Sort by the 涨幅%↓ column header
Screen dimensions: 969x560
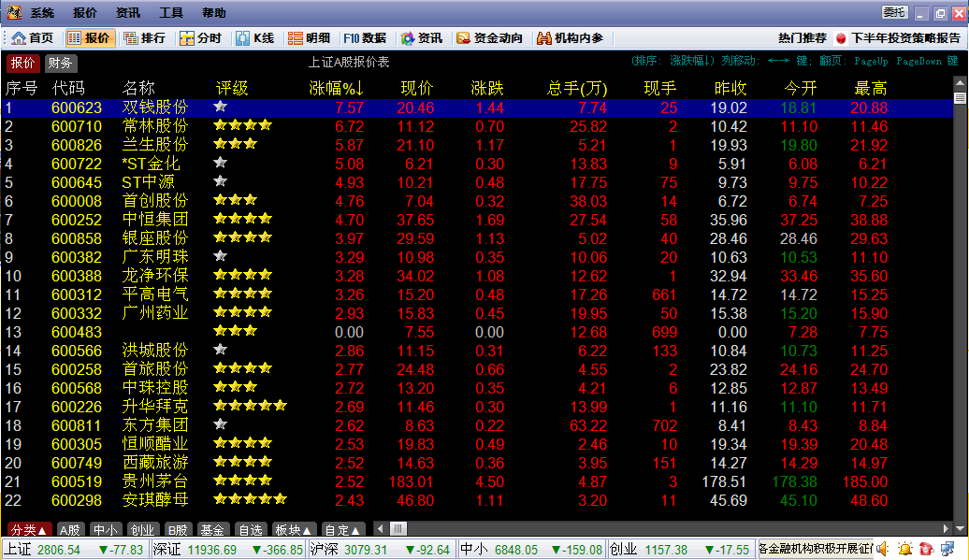click(336, 88)
